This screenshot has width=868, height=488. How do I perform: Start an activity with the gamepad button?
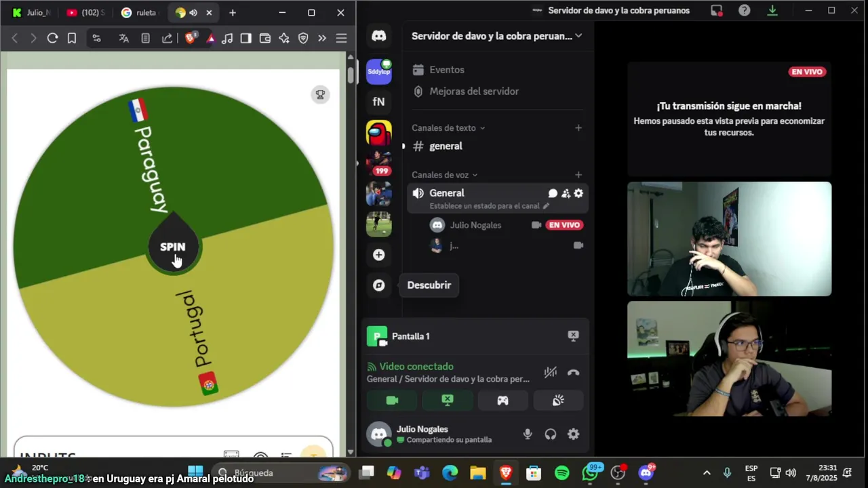[502, 401]
